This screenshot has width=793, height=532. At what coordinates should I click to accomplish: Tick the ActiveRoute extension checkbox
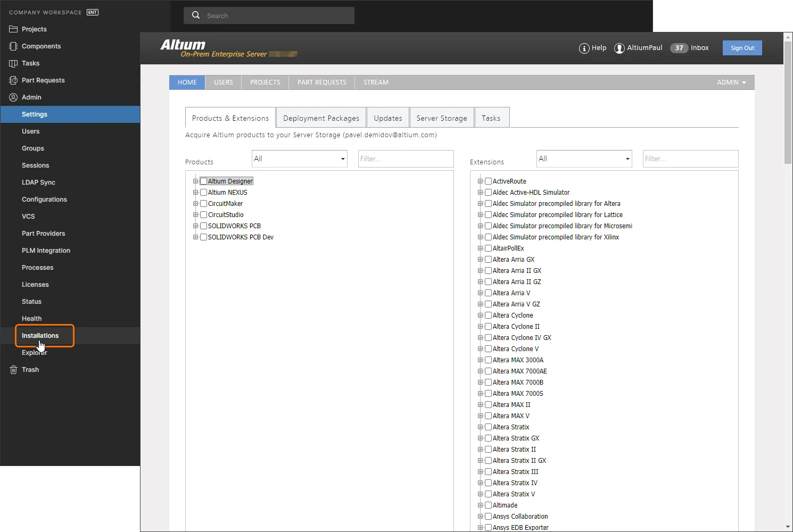tap(488, 181)
